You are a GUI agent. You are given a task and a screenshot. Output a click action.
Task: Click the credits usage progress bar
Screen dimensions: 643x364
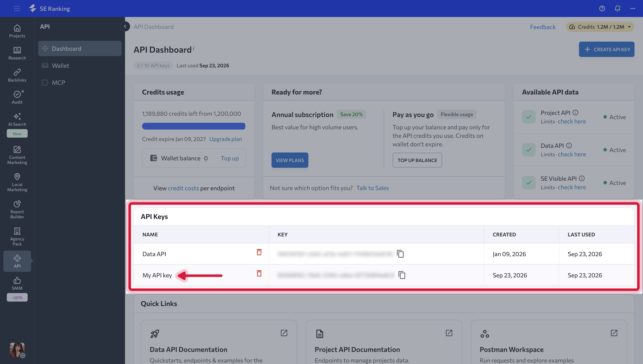pyautogui.click(x=194, y=126)
